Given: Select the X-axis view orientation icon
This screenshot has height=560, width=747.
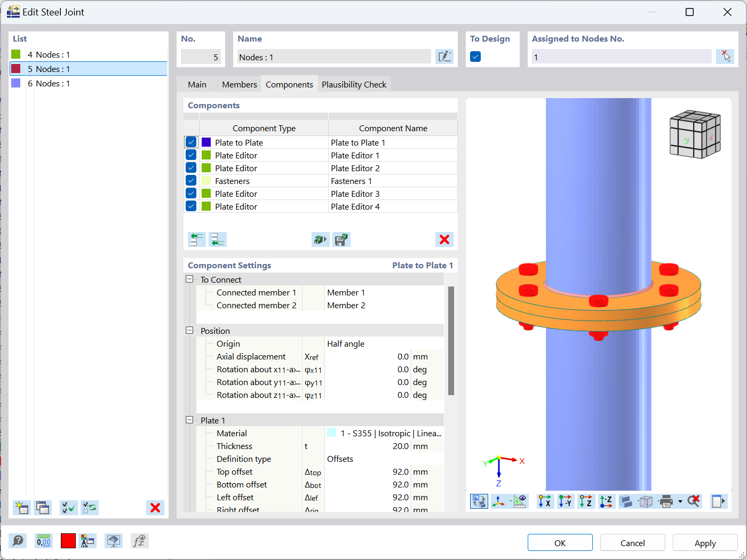Looking at the screenshot, I should (545, 501).
